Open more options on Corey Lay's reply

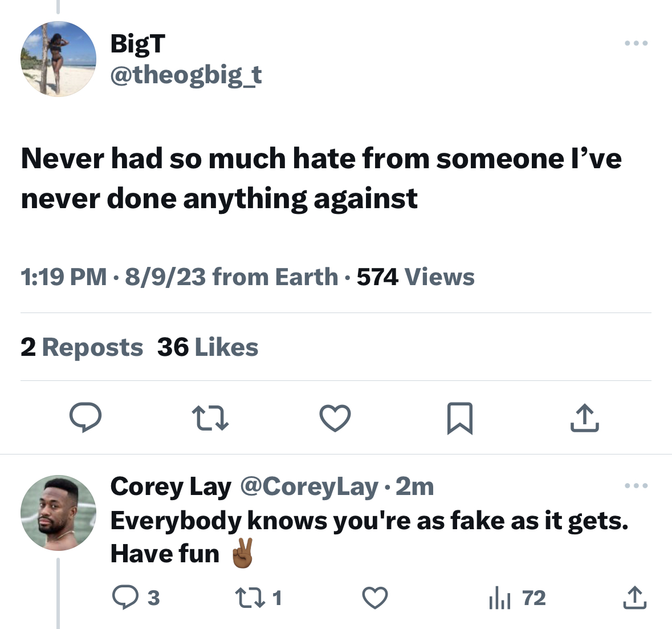pos(636,486)
